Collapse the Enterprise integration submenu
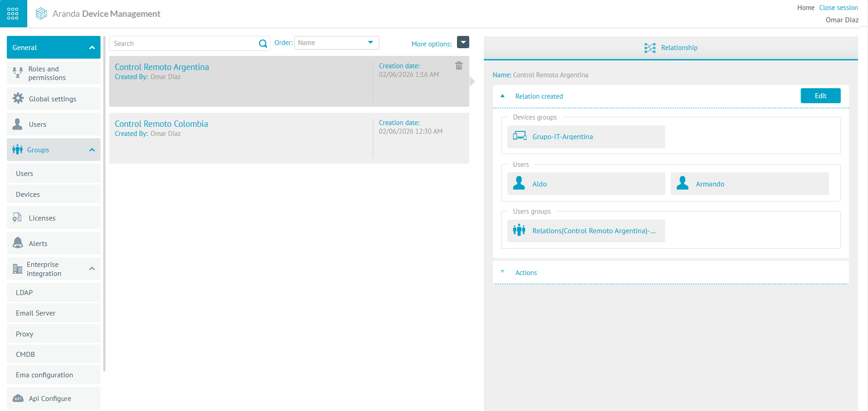The height and width of the screenshot is (411, 868). (x=92, y=269)
